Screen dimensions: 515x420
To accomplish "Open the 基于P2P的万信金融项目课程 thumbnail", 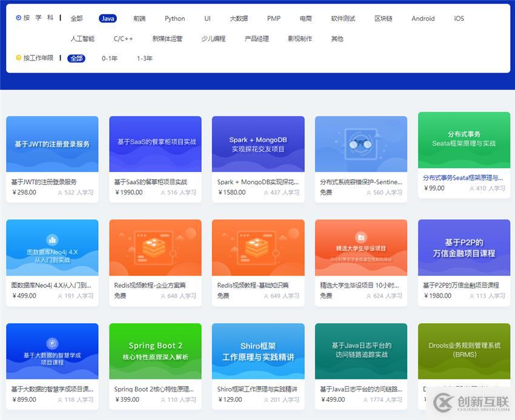I will pos(464,248).
